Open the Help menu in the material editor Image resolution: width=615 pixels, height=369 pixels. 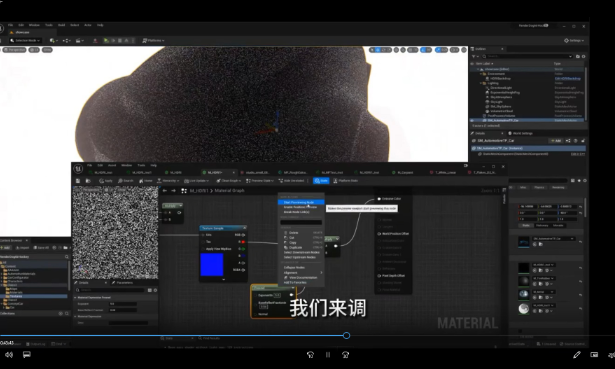click(153, 165)
